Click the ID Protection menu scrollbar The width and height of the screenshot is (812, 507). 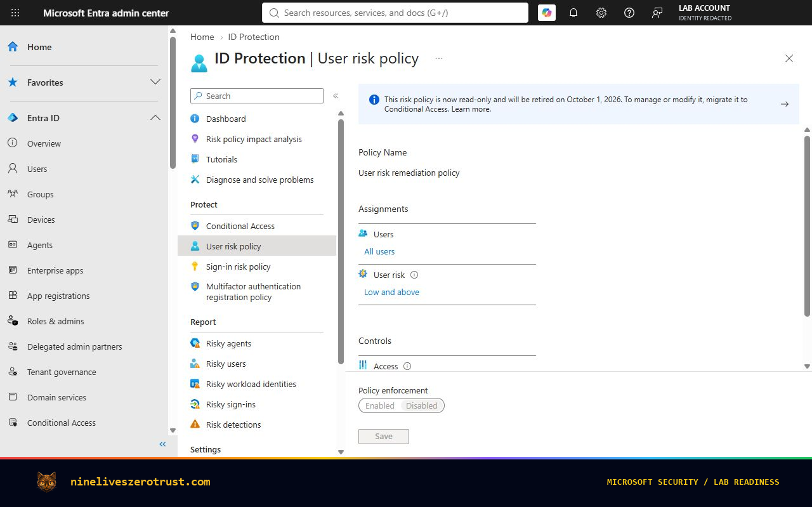click(x=341, y=241)
